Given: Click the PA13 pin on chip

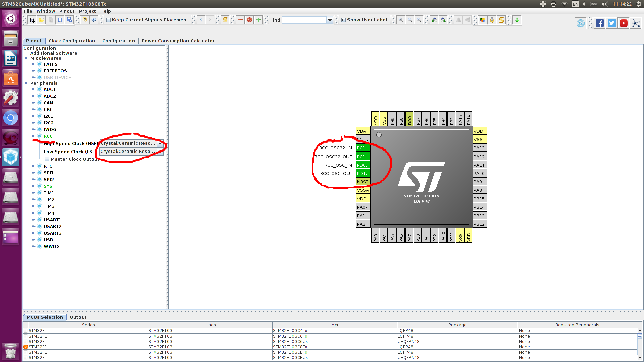Looking at the screenshot, I should coord(480,148).
